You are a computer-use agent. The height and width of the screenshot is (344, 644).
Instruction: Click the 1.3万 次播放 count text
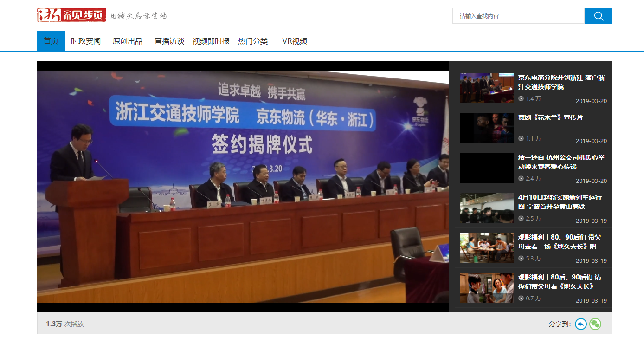click(64, 324)
